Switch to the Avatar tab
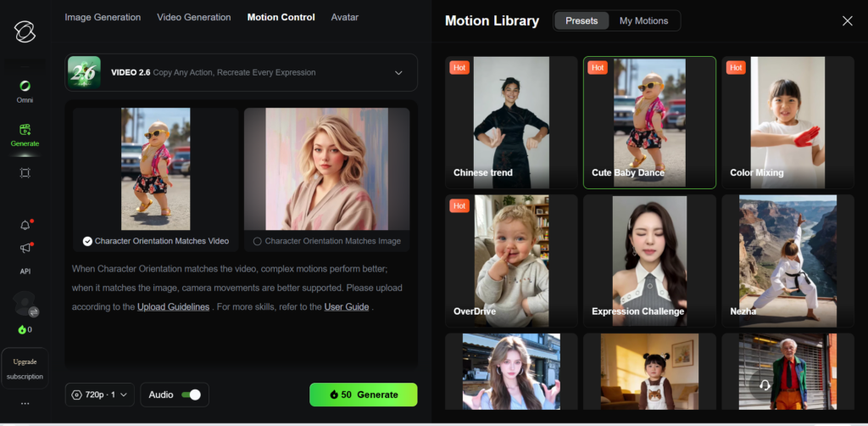This screenshot has height=426, width=868. pyautogui.click(x=345, y=17)
